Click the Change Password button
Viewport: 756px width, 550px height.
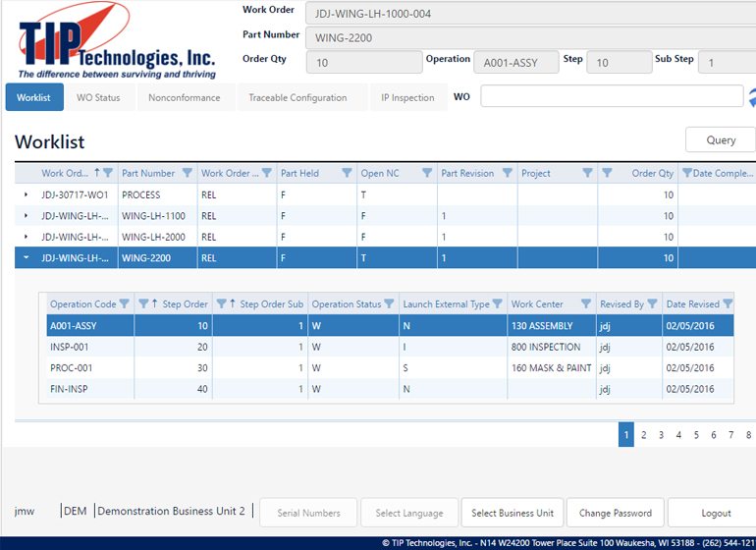coord(616,513)
